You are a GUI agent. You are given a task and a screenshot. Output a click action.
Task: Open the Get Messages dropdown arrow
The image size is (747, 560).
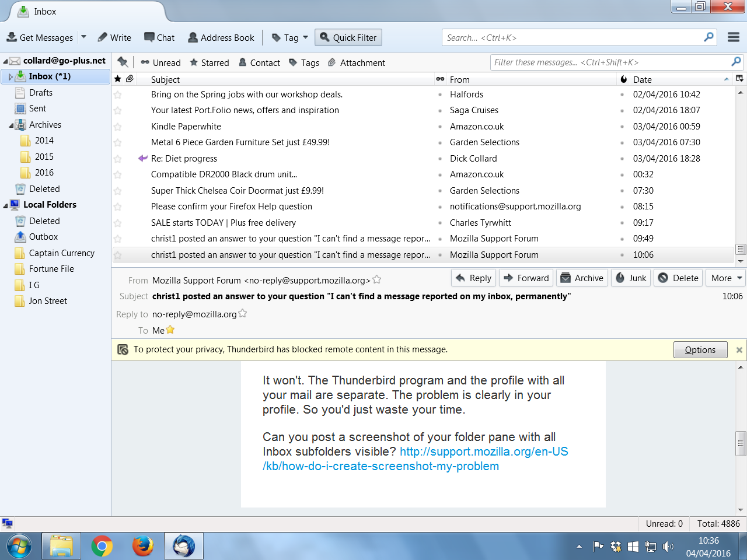tap(83, 37)
